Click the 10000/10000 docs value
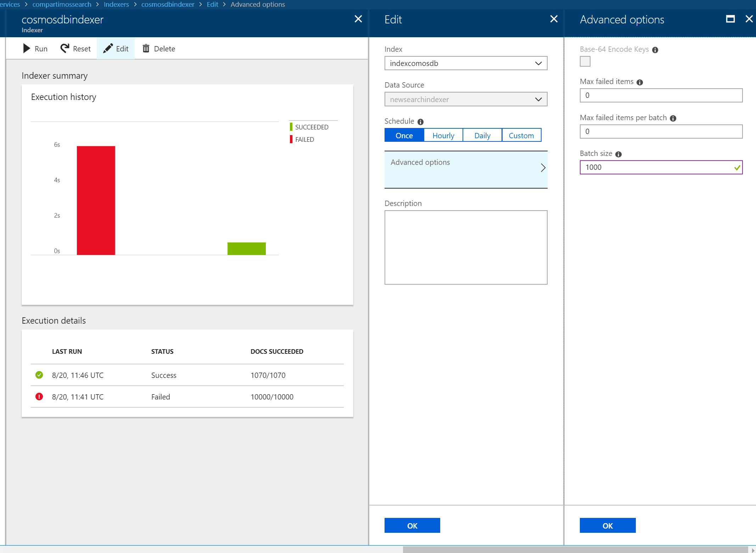Image resolution: width=756 pixels, height=553 pixels. 272,397
